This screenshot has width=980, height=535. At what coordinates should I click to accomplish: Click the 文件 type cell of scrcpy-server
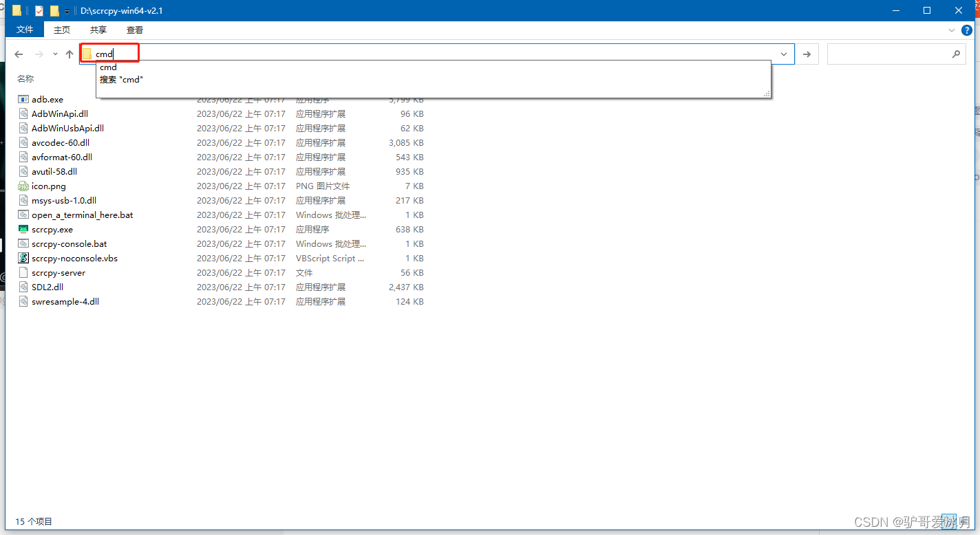[x=305, y=273]
